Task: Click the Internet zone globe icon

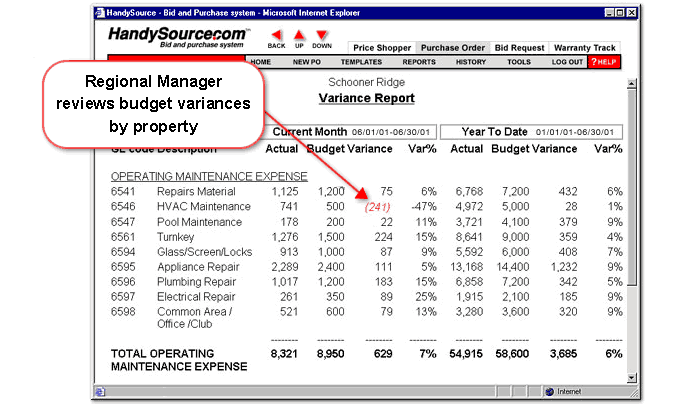Action: pyautogui.click(x=551, y=391)
